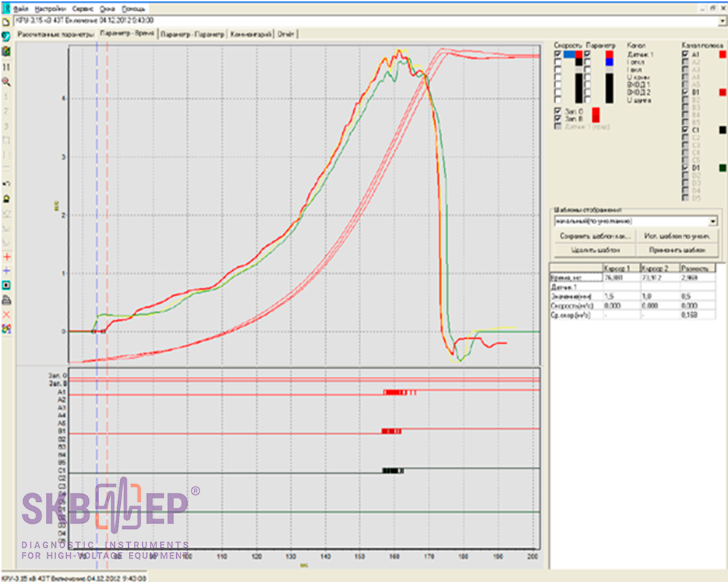Select the blue plus cursor tool
Viewport: 728px width, 582px height.
(x=7, y=271)
